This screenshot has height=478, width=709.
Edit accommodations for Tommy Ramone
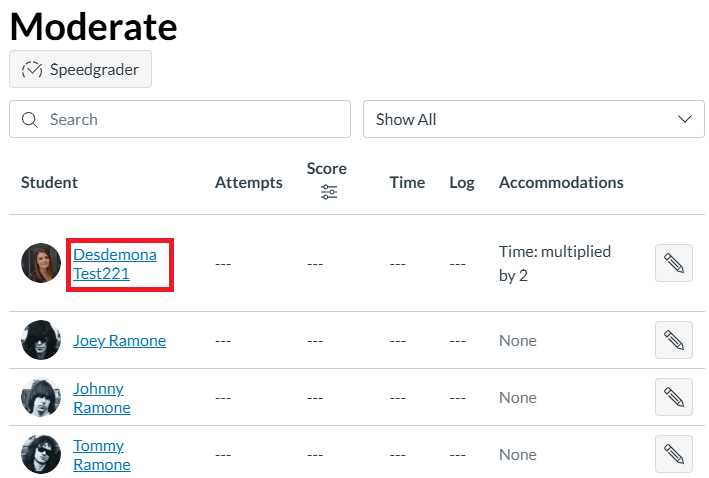(673, 454)
